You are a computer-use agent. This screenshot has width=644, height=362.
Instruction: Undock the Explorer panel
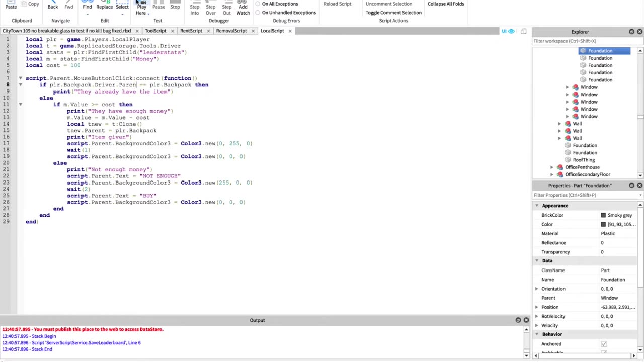(x=631, y=32)
